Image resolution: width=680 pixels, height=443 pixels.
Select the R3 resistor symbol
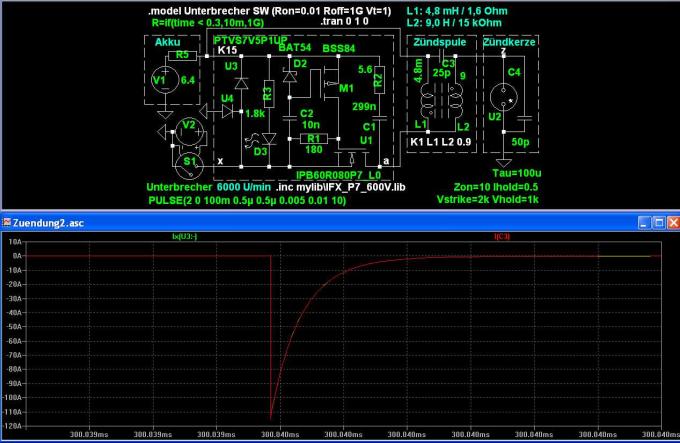click(267, 96)
